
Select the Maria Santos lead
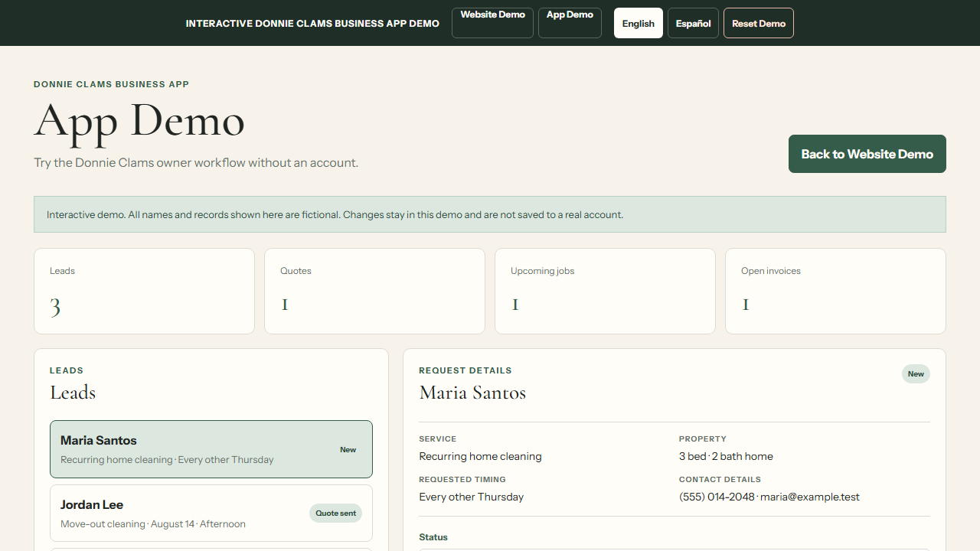pyautogui.click(x=211, y=449)
